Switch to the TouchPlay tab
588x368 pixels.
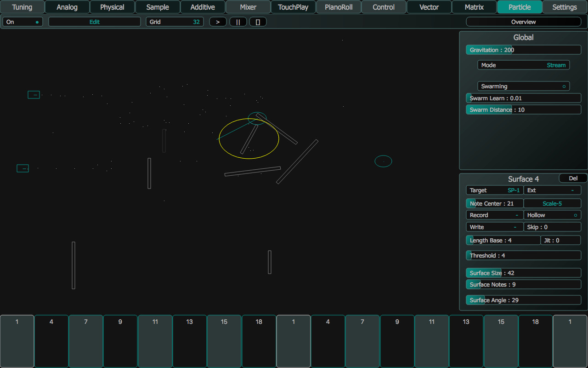pos(293,7)
